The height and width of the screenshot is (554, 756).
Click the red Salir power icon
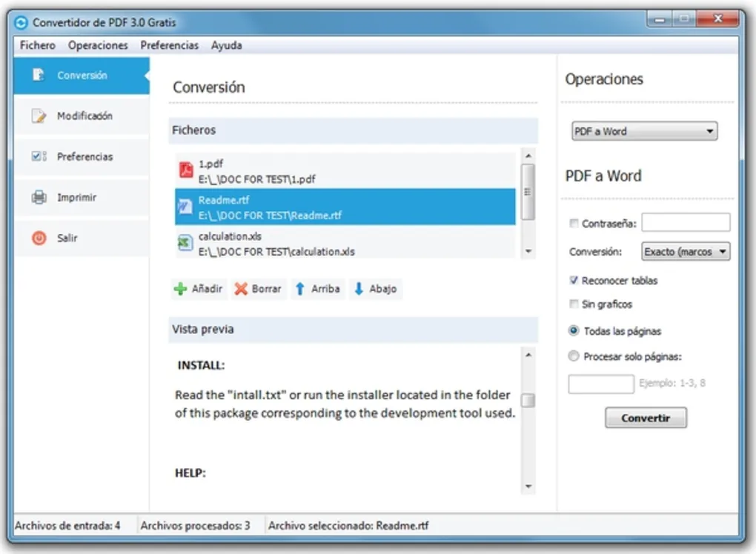click(39, 238)
